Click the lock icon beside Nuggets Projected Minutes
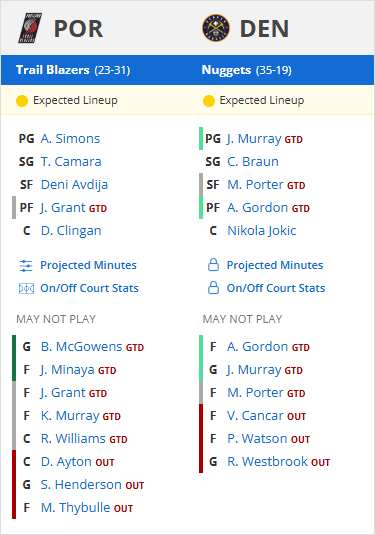This screenshot has width=375, height=535. (x=213, y=265)
